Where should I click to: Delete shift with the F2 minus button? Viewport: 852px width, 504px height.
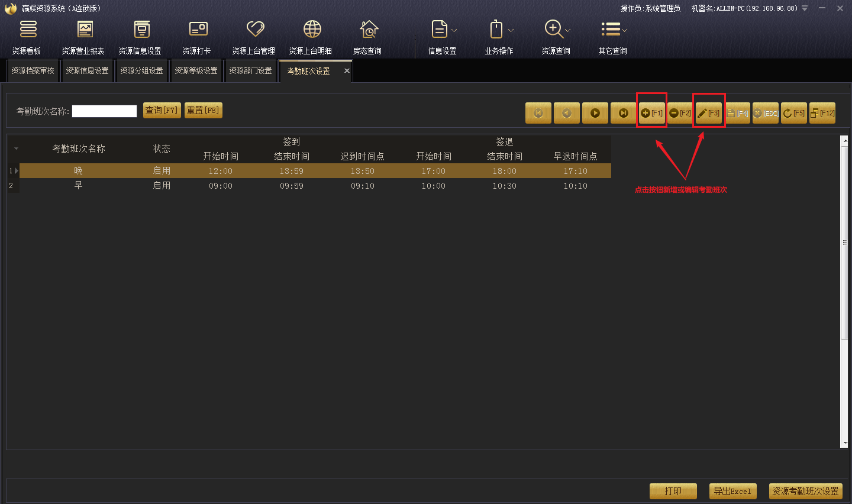click(680, 113)
